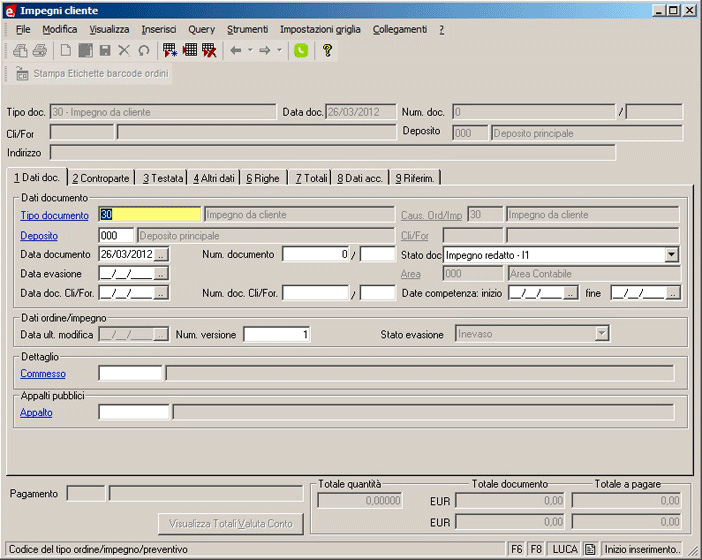Viewport: 702px width, 560px height.
Task: Click the Commessa link
Action: tap(43, 373)
